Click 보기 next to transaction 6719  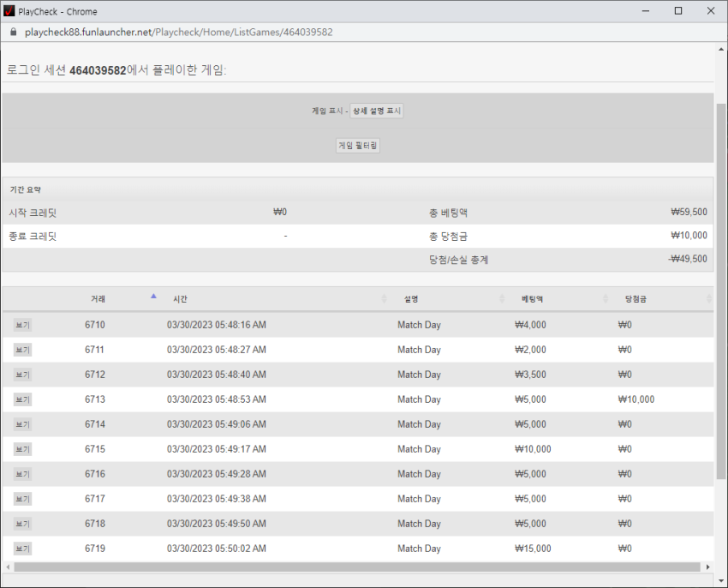pos(22,549)
